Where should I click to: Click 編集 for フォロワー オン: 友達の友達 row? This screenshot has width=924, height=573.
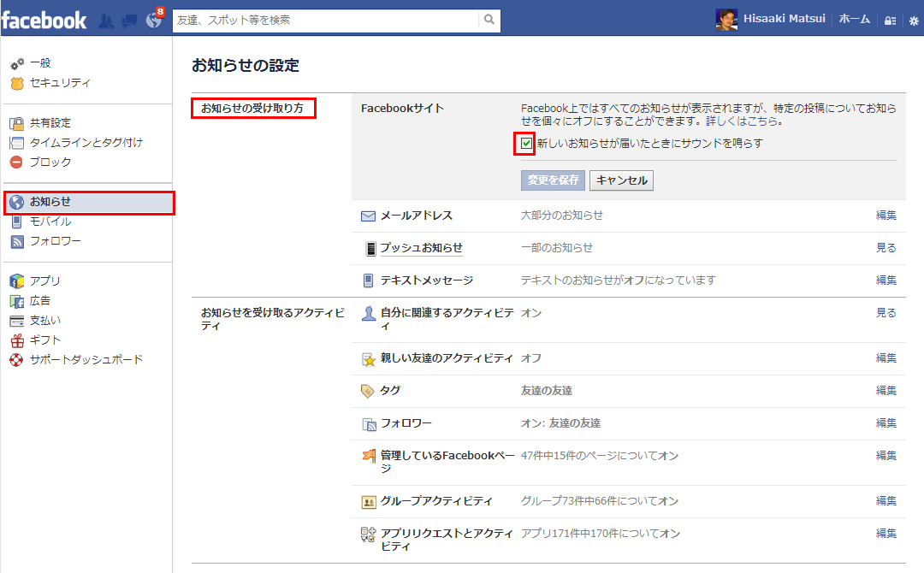point(886,422)
